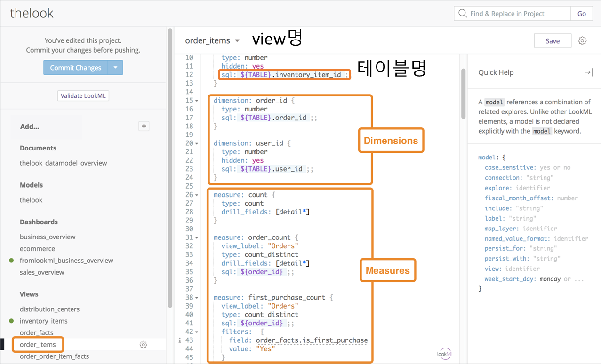
Task: Click 'measure: count {' line
Action: point(244,195)
